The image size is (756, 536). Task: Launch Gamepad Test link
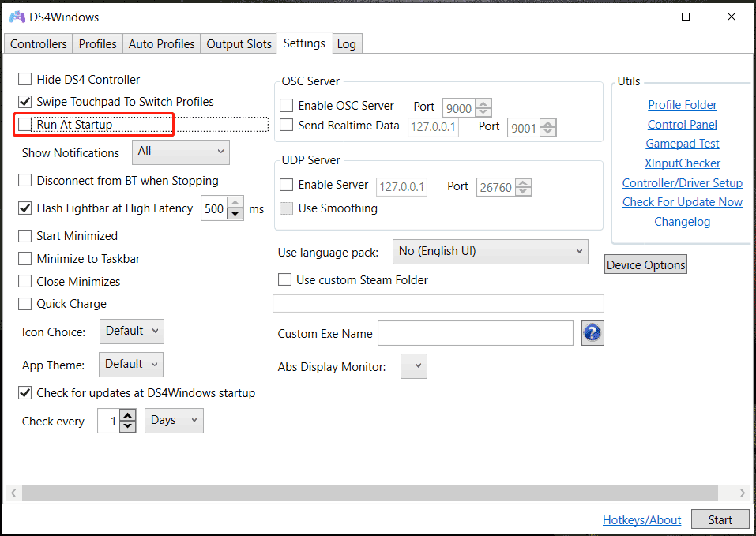click(683, 144)
